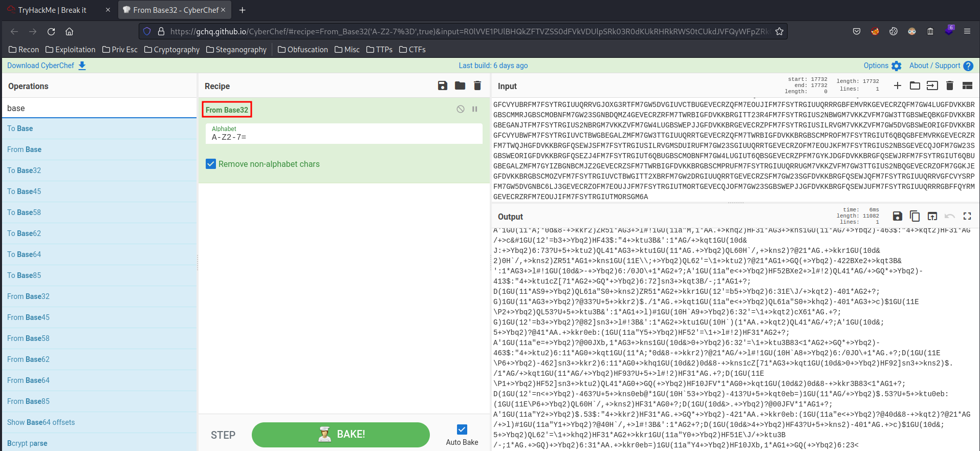Open a folder as input

tap(915, 85)
